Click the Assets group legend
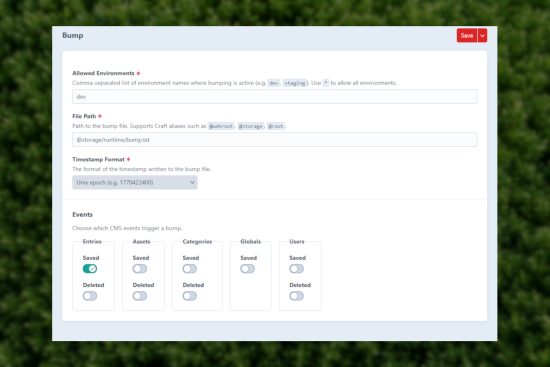Screen dimensions: 550x367 (141, 241)
